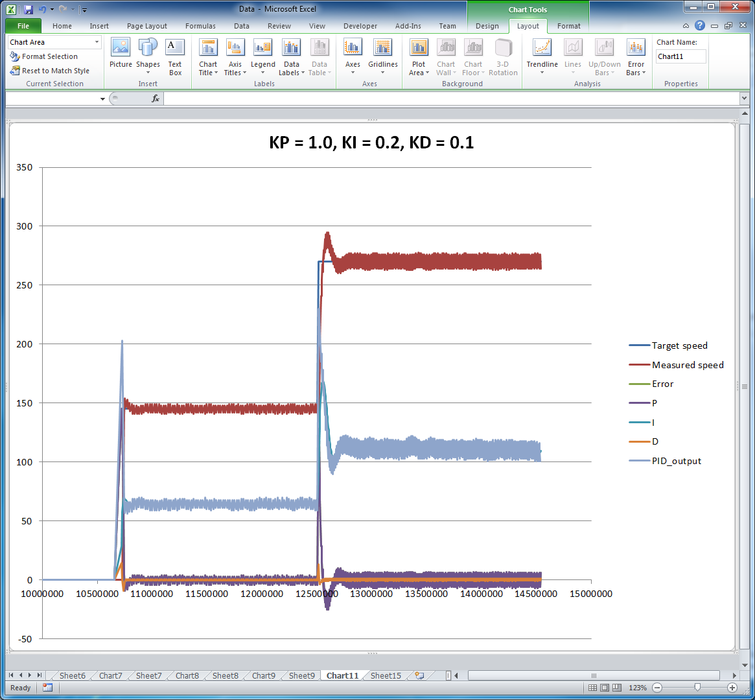Screen dimensions: 755x700
Task: Add a Trendline to the chart
Action: 542,57
